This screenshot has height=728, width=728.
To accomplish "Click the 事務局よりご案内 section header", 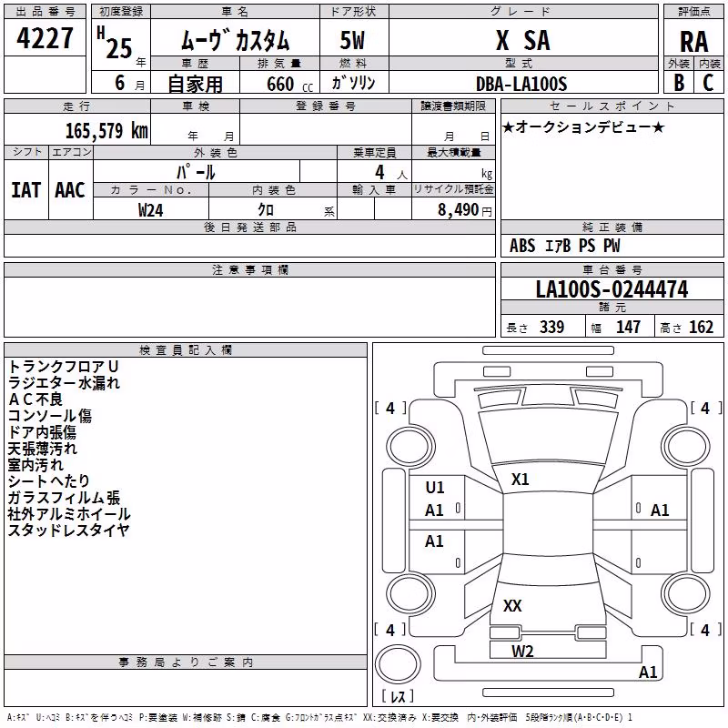I will point(186,662).
